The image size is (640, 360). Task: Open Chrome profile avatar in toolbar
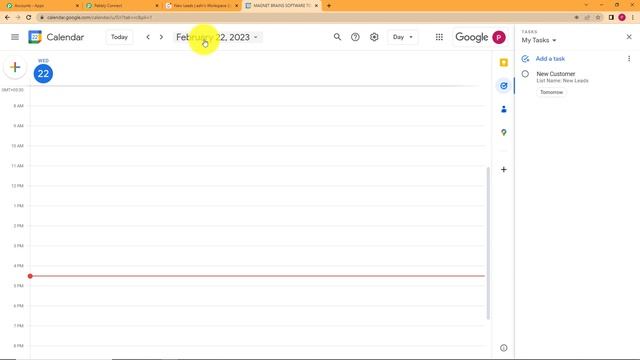coord(622,18)
